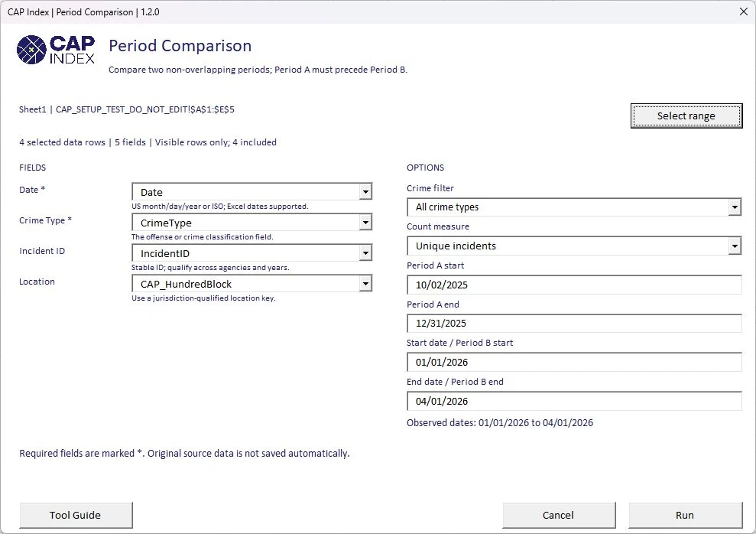Open the Count measure dropdown arrow

point(735,246)
